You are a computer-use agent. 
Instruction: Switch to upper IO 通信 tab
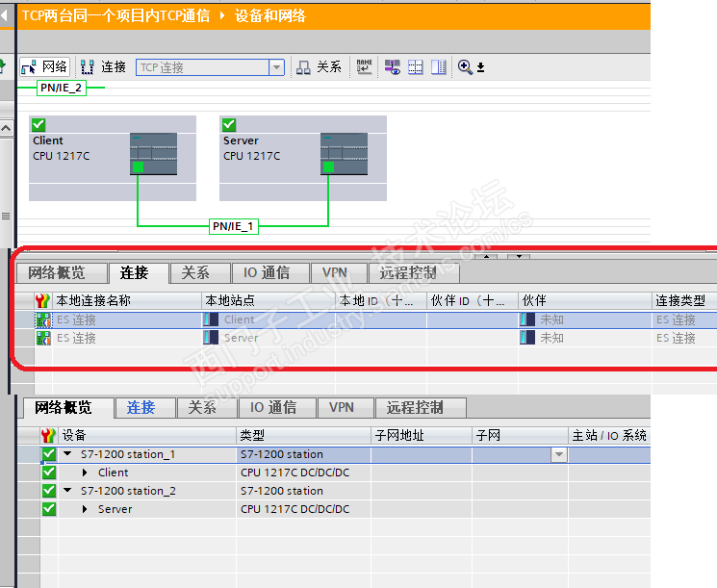click(x=270, y=273)
